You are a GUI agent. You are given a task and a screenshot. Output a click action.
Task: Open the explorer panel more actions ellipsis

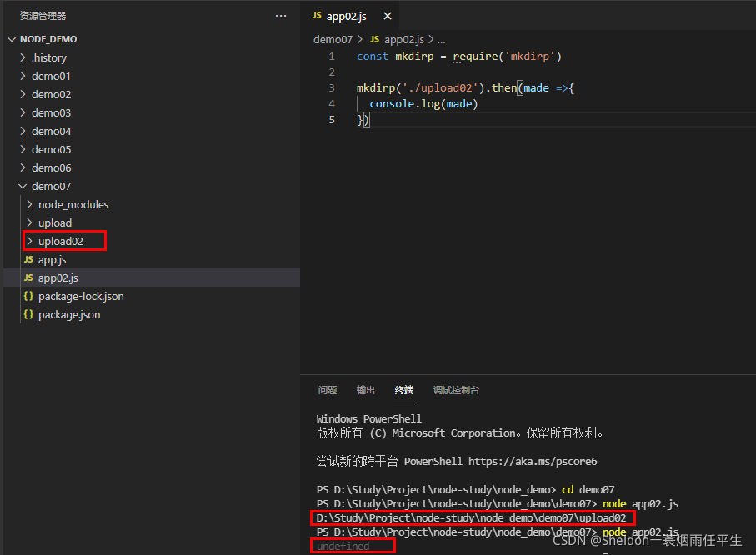[x=281, y=16]
